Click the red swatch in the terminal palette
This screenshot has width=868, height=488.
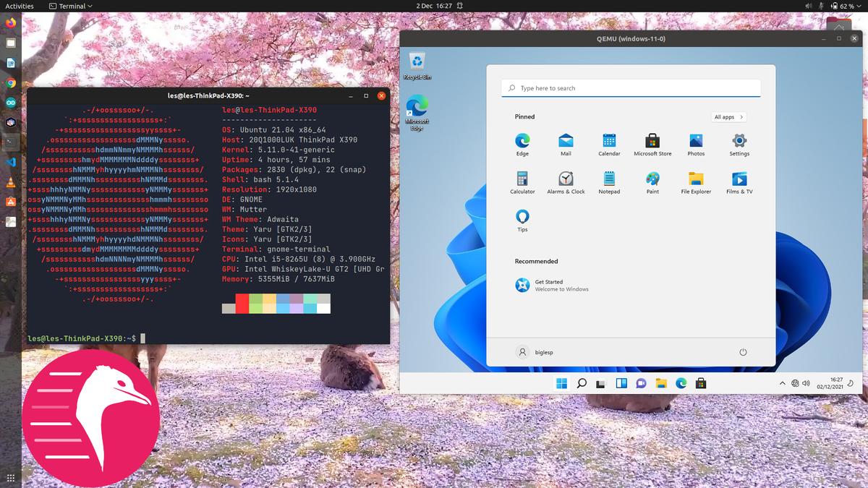point(241,303)
